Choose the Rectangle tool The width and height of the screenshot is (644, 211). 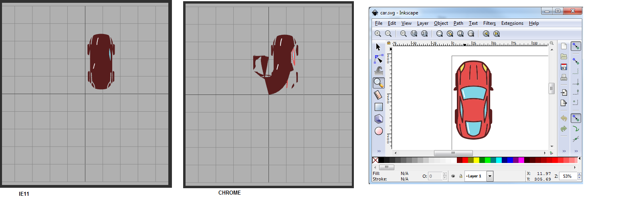click(378, 107)
